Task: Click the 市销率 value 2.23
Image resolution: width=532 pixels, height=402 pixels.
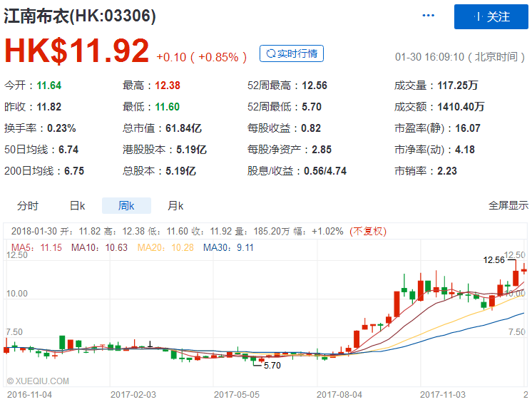Action: [447, 171]
